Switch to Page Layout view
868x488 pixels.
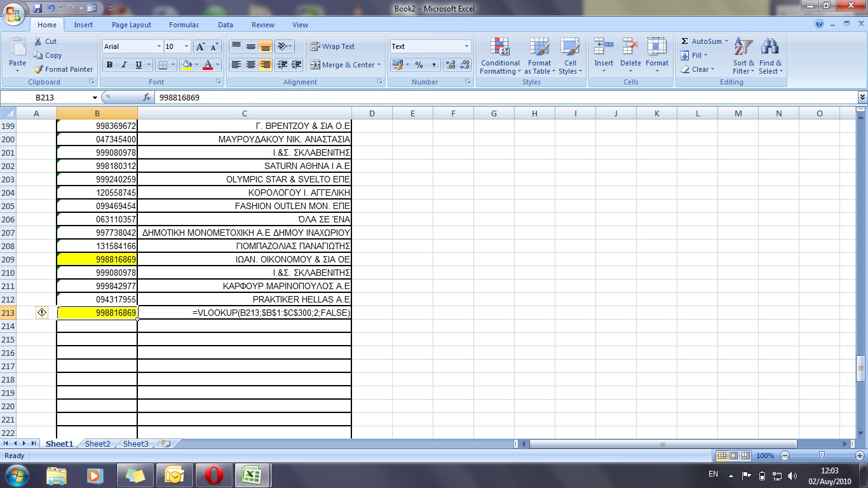[x=733, y=456]
